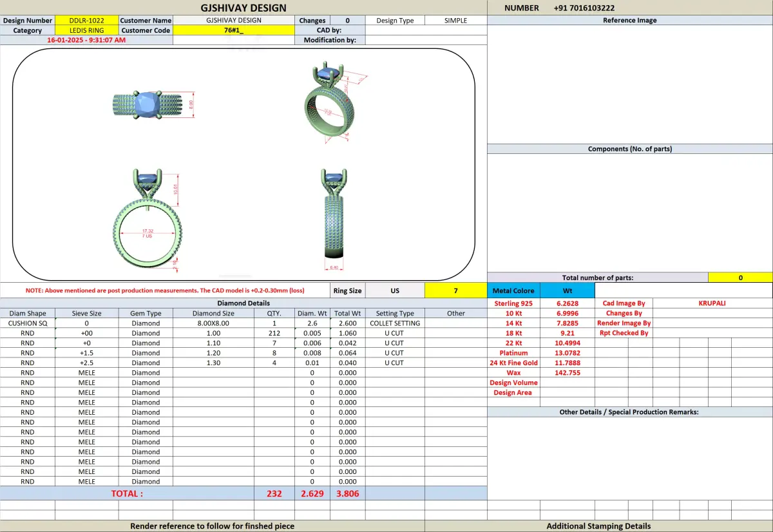Select the 1.30 diamond size cell

(x=213, y=363)
